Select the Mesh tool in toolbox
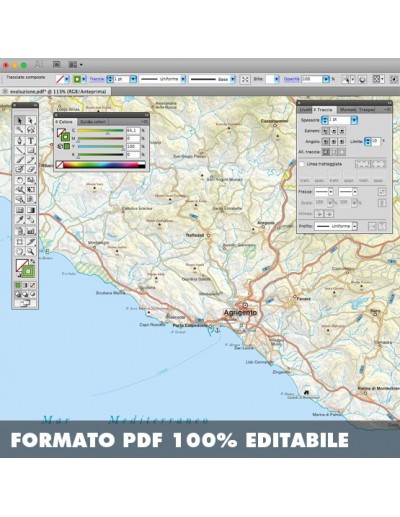This screenshot has width=400, height=517. coord(20,210)
